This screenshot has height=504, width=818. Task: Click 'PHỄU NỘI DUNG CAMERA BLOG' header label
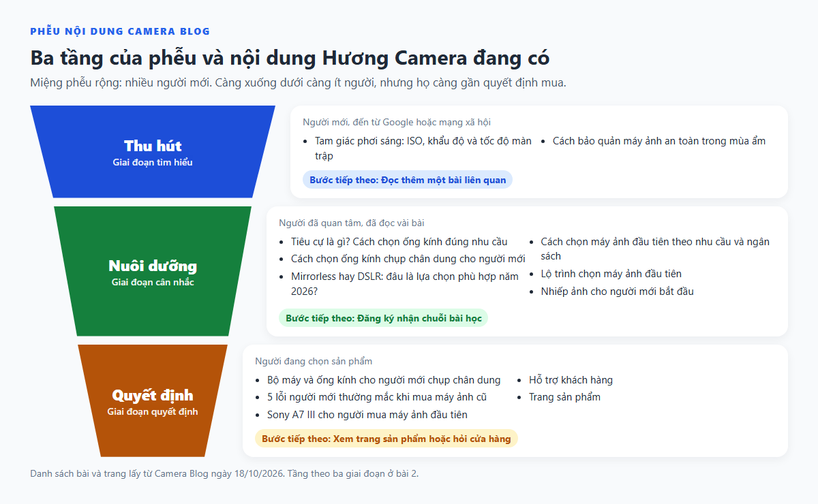tap(120, 31)
